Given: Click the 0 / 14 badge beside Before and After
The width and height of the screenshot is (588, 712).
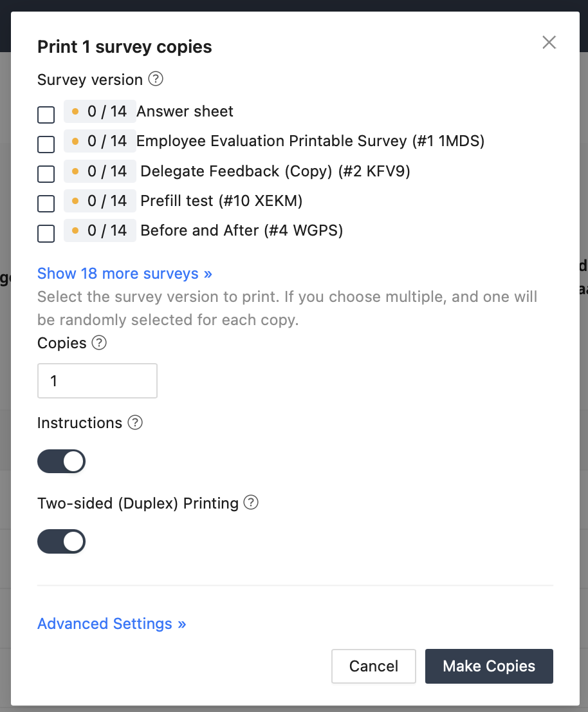Looking at the screenshot, I should coord(100,230).
